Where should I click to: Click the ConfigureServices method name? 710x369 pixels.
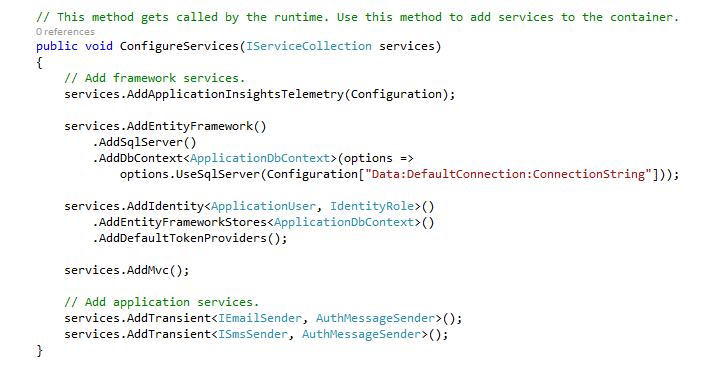pos(179,46)
